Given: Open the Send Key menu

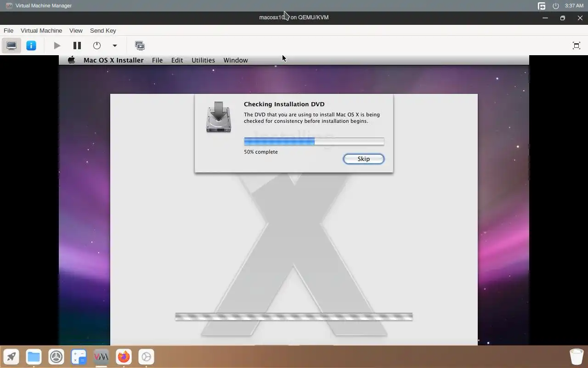Looking at the screenshot, I should (103, 30).
